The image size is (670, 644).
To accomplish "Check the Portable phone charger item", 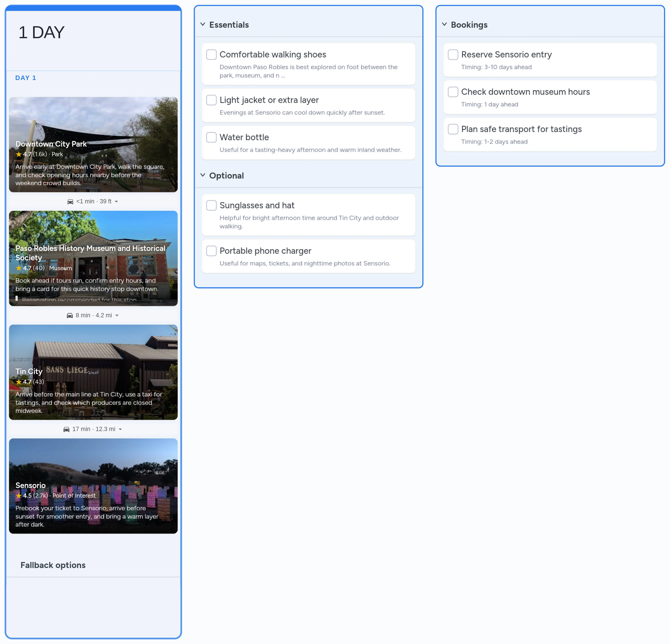I will coord(211,251).
